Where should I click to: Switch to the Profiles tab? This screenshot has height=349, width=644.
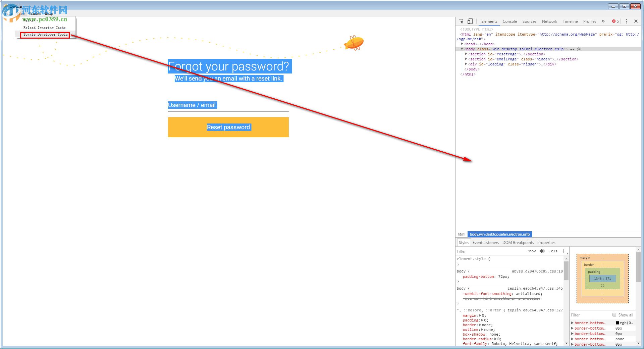point(590,21)
